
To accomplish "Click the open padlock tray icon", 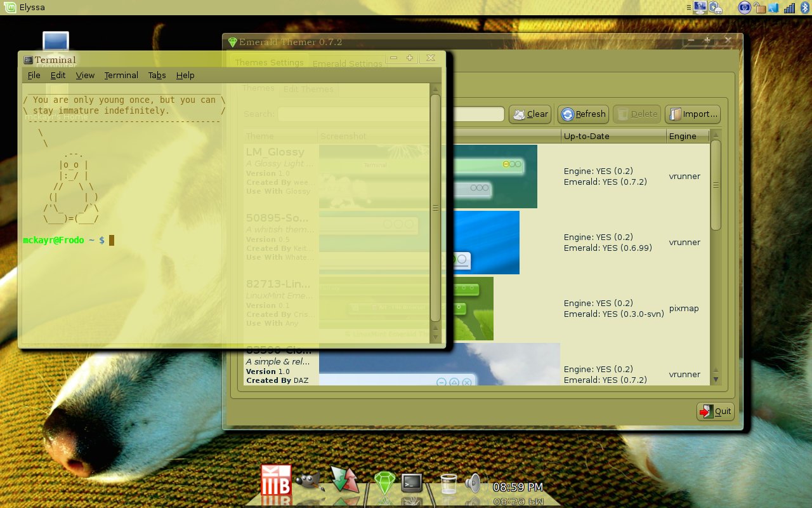I will 759,8.
